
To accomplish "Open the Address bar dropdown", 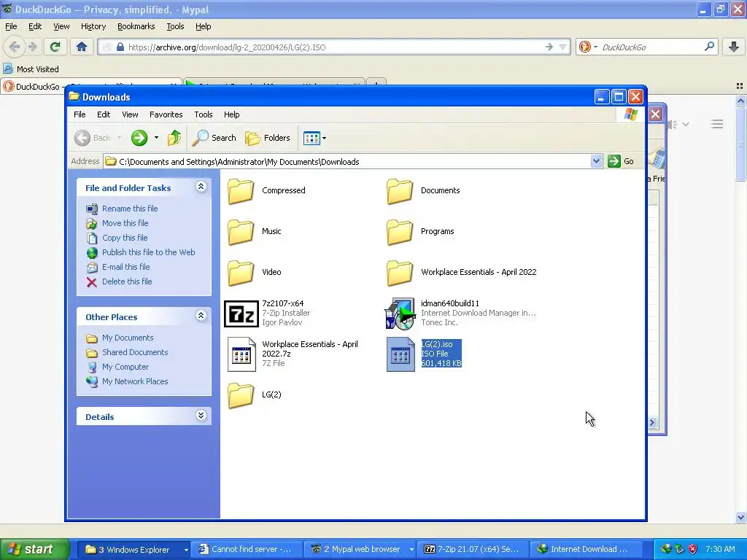I will point(596,161).
